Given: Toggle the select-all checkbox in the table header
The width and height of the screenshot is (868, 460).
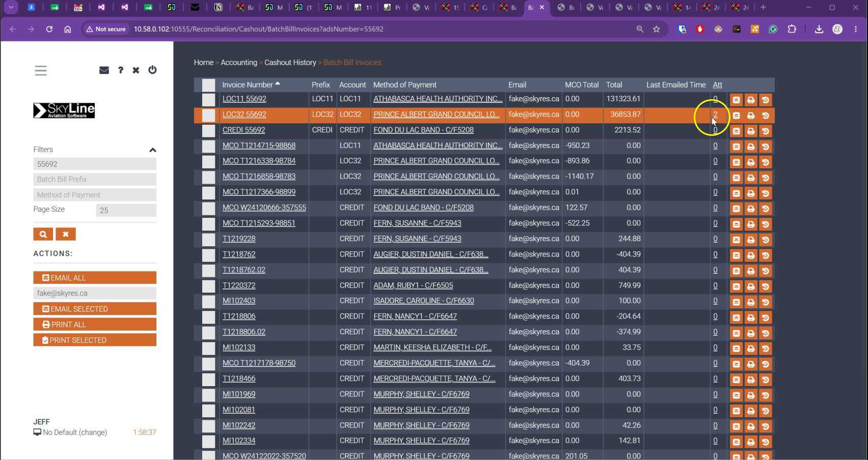Looking at the screenshot, I should [x=208, y=85].
